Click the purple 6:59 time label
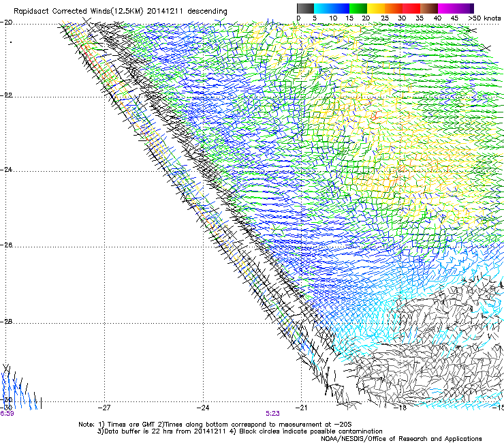Screen dimensions: 504x443 [7, 414]
